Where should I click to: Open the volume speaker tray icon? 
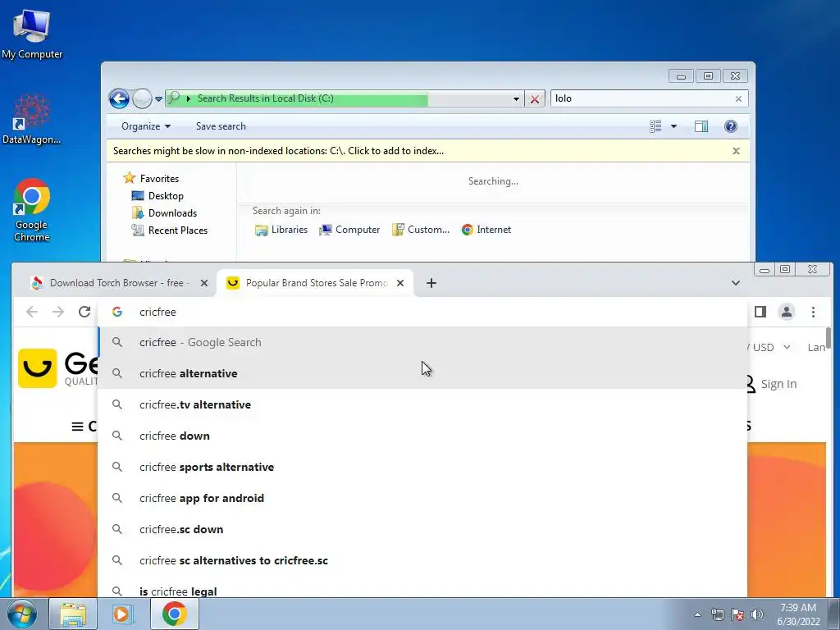757,614
